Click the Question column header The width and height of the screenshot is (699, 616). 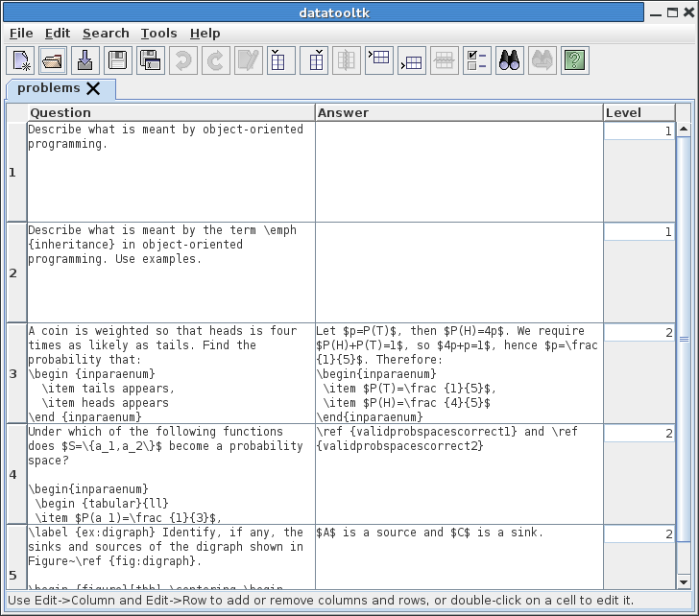click(x=171, y=112)
